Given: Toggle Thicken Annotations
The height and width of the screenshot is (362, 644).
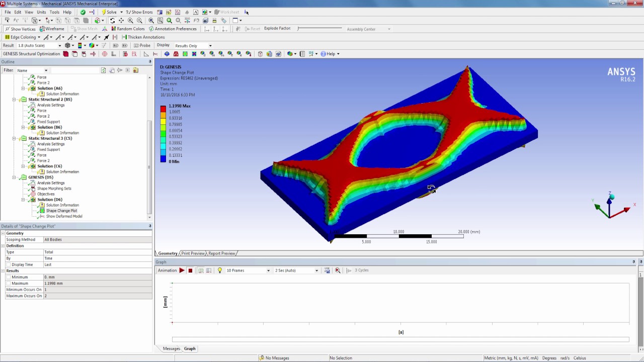Looking at the screenshot, I should pyautogui.click(x=143, y=37).
